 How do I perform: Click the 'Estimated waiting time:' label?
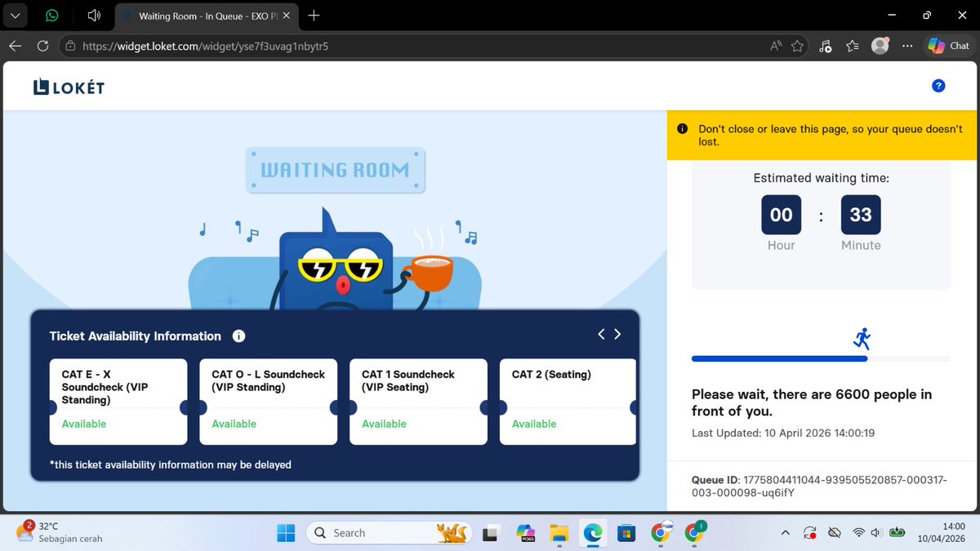[x=821, y=178]
